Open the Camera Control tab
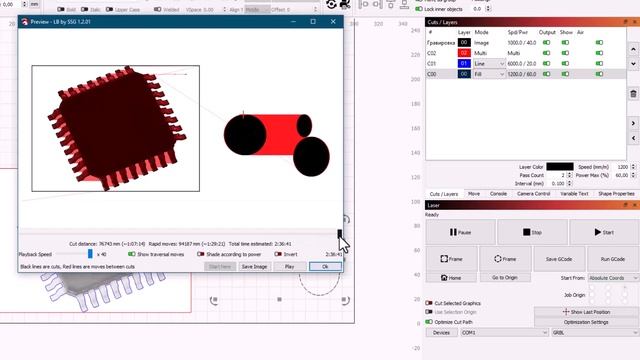This screenshot has height=360, width=640. point(533,194)
